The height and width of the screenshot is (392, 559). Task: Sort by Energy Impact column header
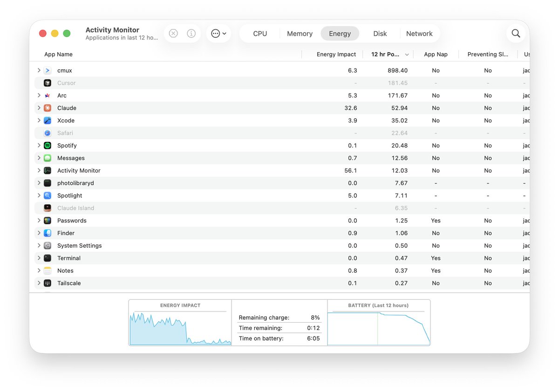pos(336,54)
